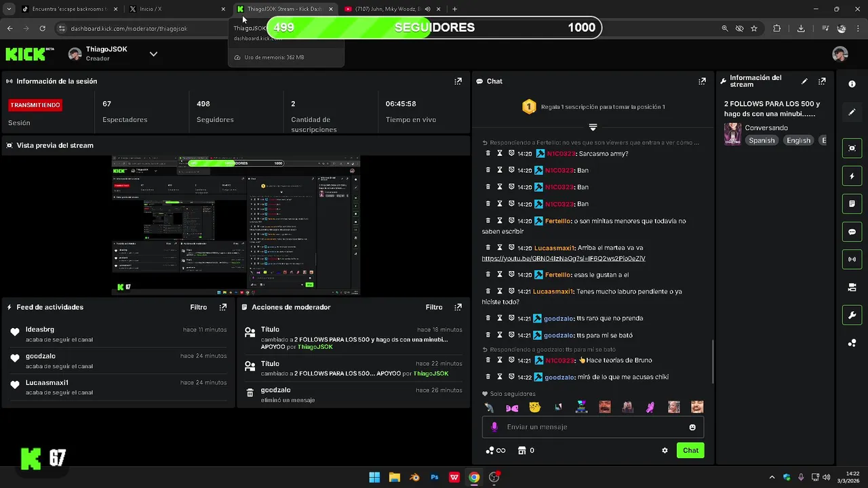The width and height of the screenshot is (868, 488).
Task: Expand the ThiagoJSOK Creador channel dropdown
Action: (x=153, y=54)
